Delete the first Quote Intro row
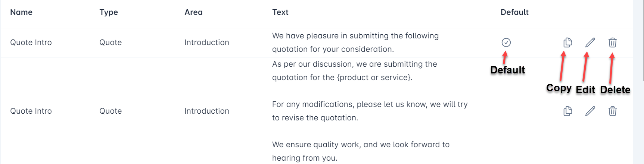 pyautogui.click(x=613, y=42)
